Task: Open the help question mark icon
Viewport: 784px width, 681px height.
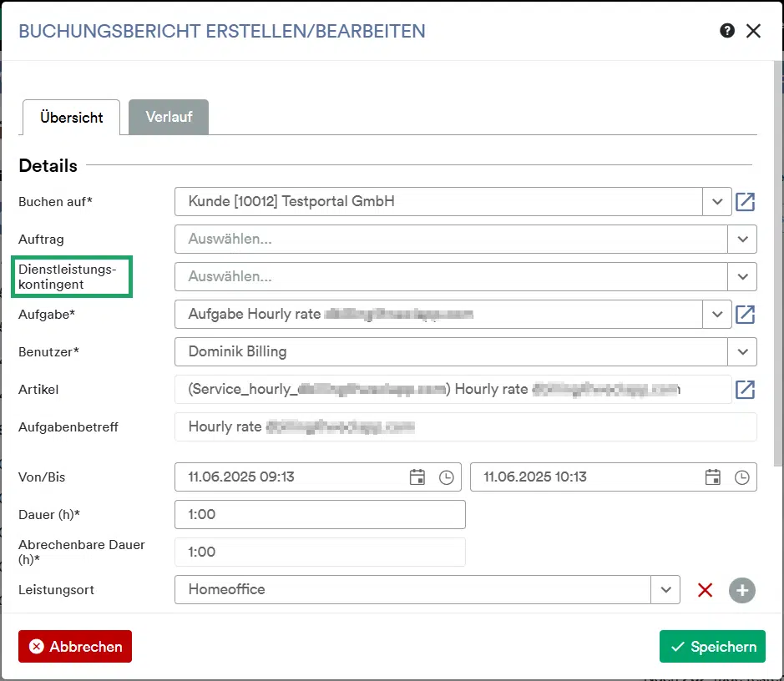Action: (x=727, y=31)
